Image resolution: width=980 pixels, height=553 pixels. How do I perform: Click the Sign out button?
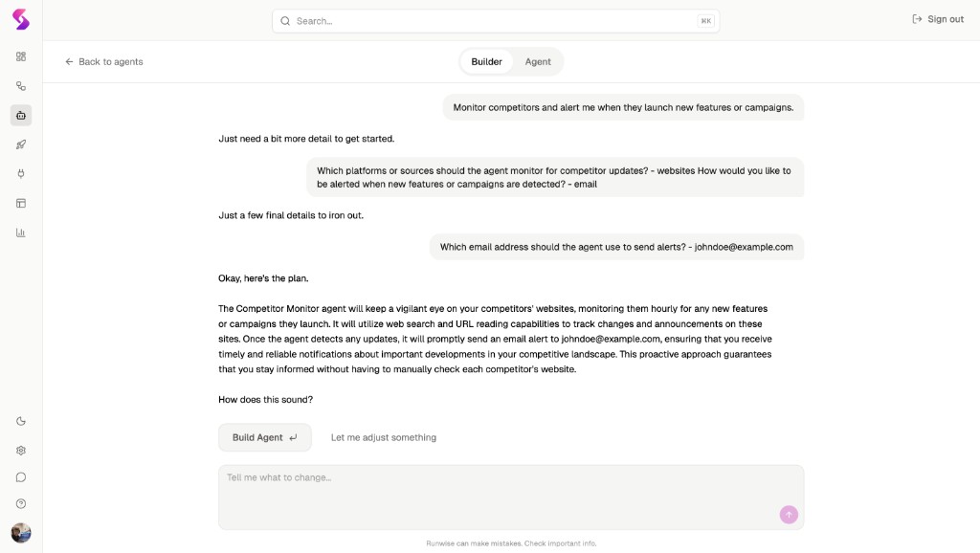point(938,19)
